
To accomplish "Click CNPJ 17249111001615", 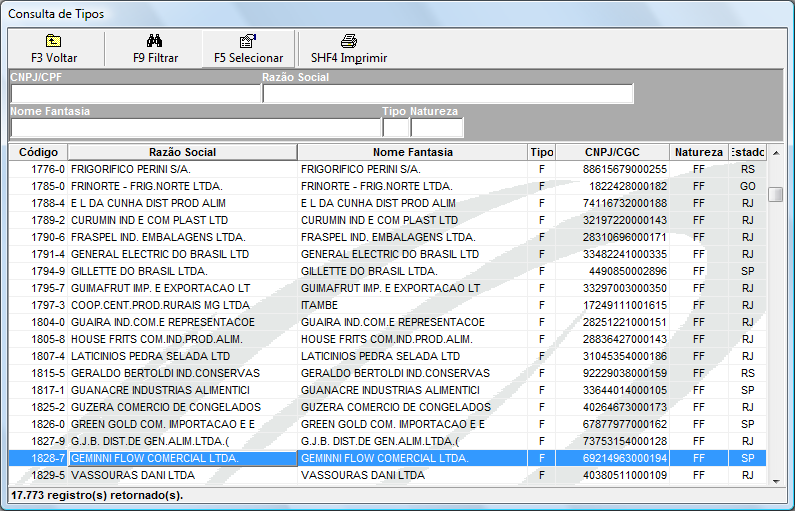I will pos(612,305).
